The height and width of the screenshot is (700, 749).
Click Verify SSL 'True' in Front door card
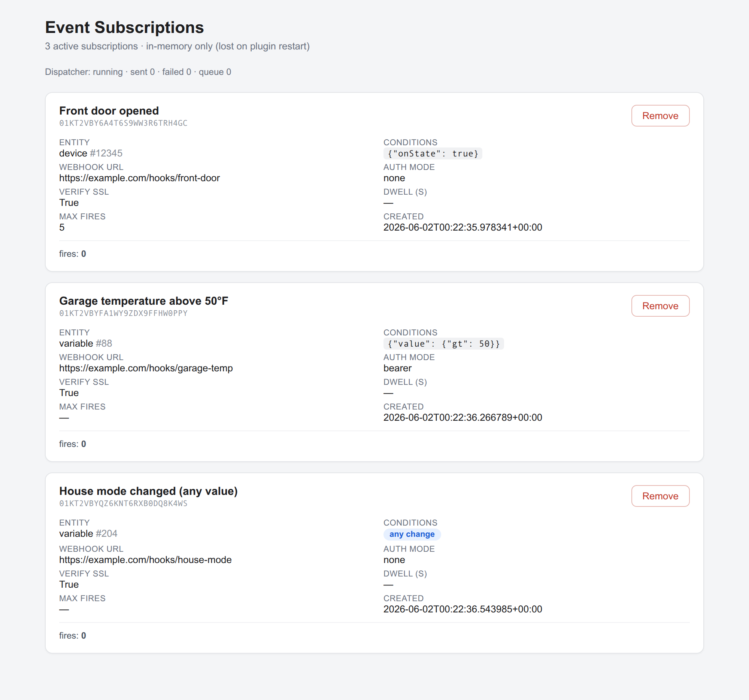coord(69,203)
